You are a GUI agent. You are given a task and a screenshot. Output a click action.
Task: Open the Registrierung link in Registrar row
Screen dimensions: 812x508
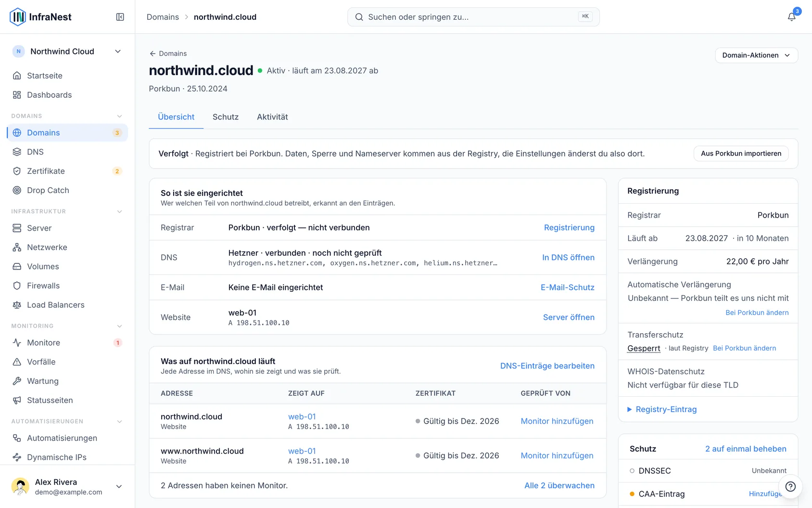(569, 228)
